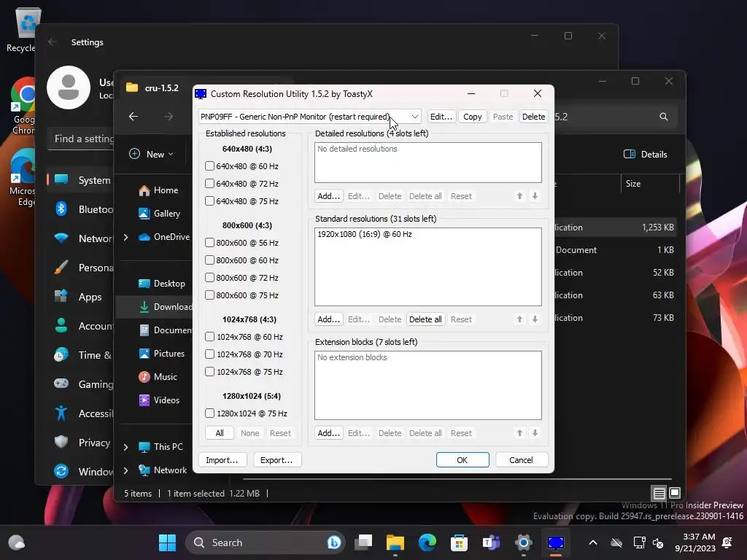Click Import button
The height and width of the screenshot is (560, 747).
tap(222, 460)
